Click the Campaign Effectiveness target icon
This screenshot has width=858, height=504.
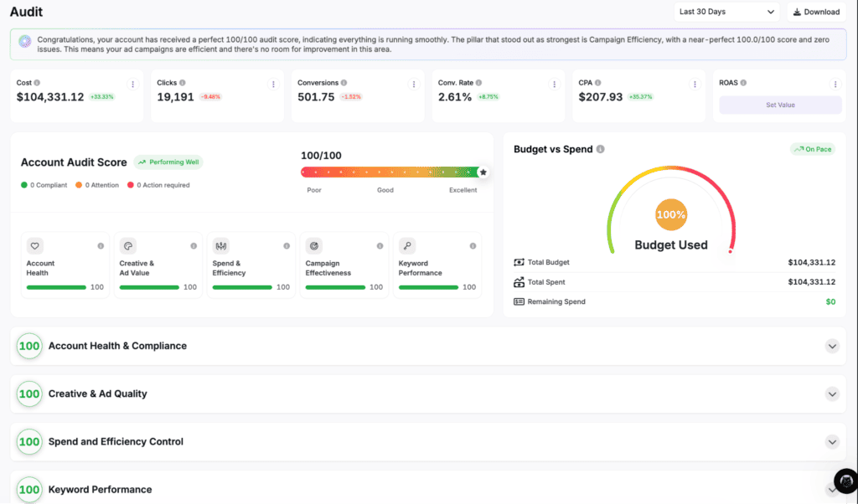314,246
